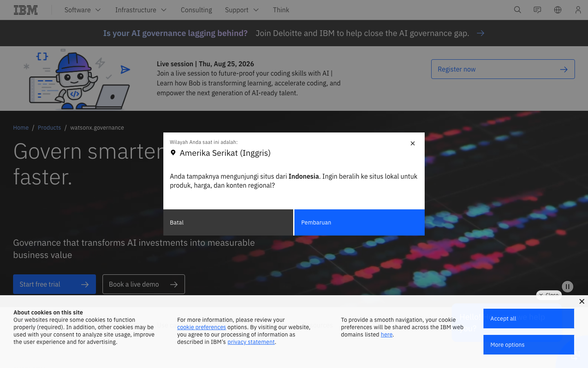
Task: Click Accept all cookies button
Action: [x=529, y=319]
